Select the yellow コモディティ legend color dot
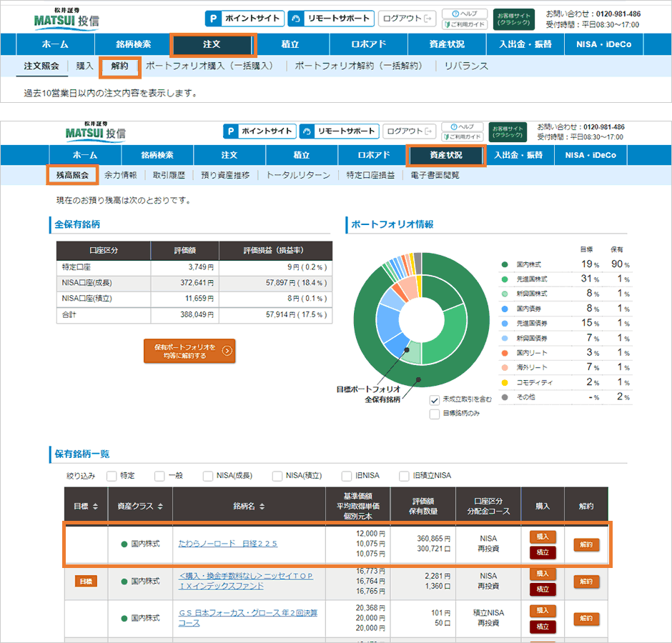The height and width of the screenshot is (643, 672). coord(505,382)
